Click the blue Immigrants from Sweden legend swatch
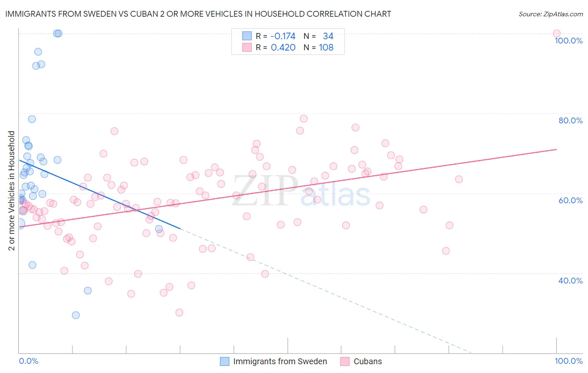 pos(225,361)
